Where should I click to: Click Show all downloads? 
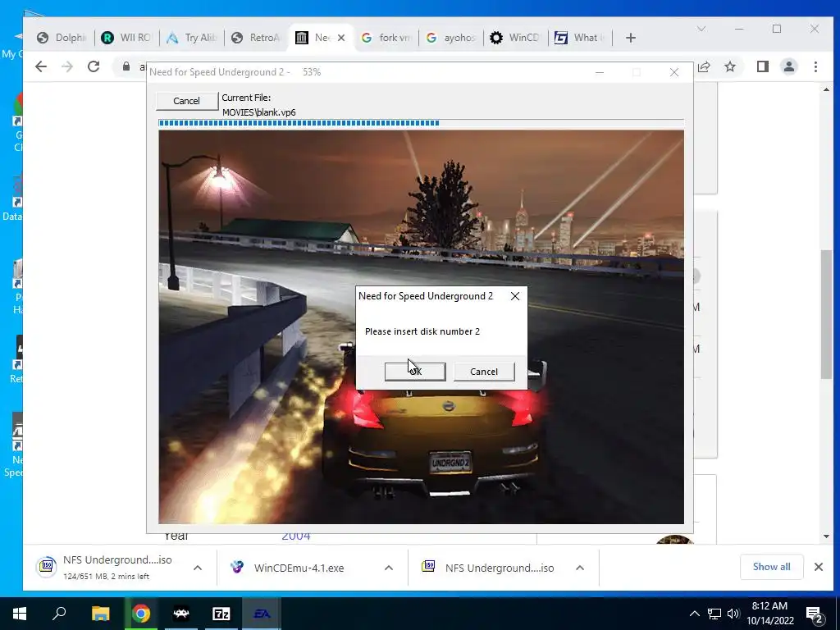[x=771, y=567]
